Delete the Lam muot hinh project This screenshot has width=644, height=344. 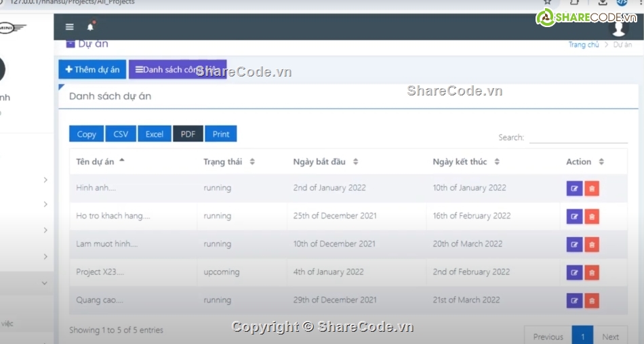tap(592, 244)
